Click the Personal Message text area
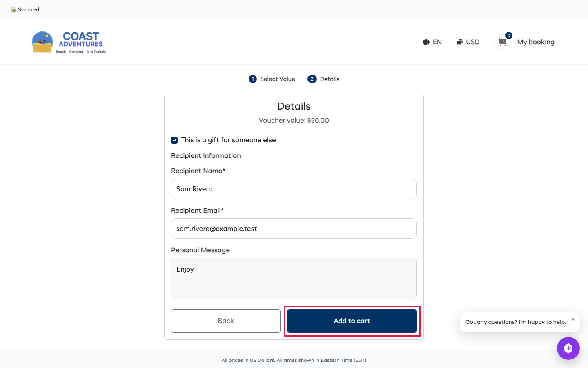 coord(294,278)
